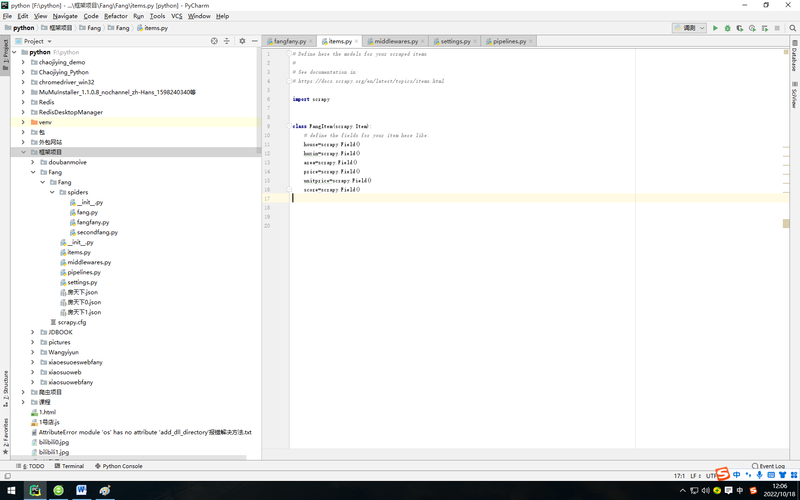Expand the JDBOOK folder
This screenshot has width=800, height=500.
[x=33, y=332]
